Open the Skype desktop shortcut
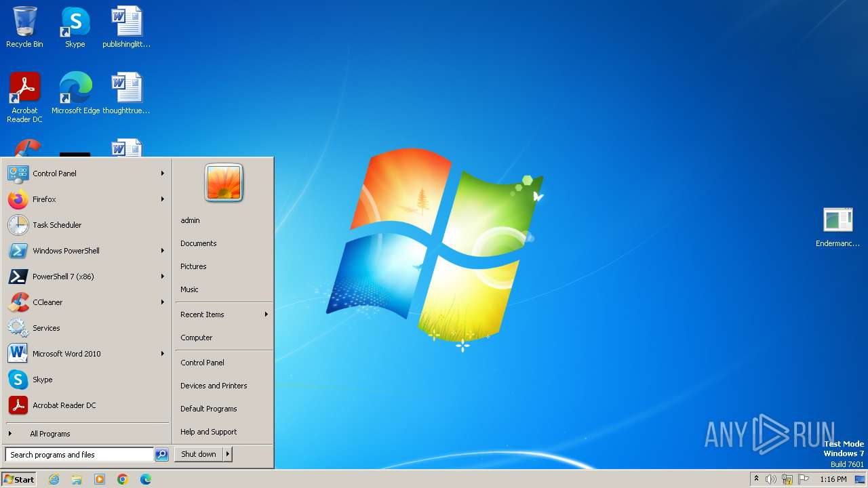Screen dimensions: 868x488 pos(75,27)
